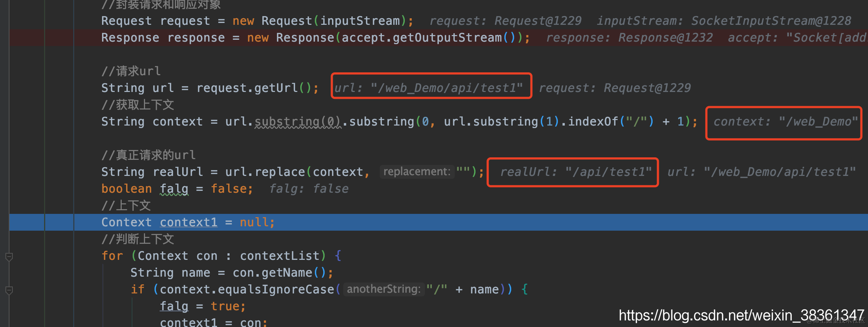The width and height of the screenshot is (868, 327).
Task: Click the comment "//判断上下文"
Action: 138,239
